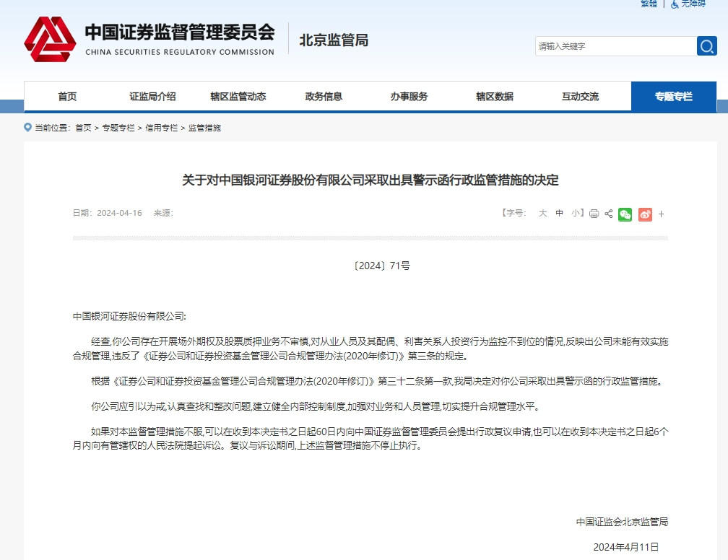Click the 无障碍 accessibility wheelchair icon
The height and width of the screenshot is (560, 728).
675,4
